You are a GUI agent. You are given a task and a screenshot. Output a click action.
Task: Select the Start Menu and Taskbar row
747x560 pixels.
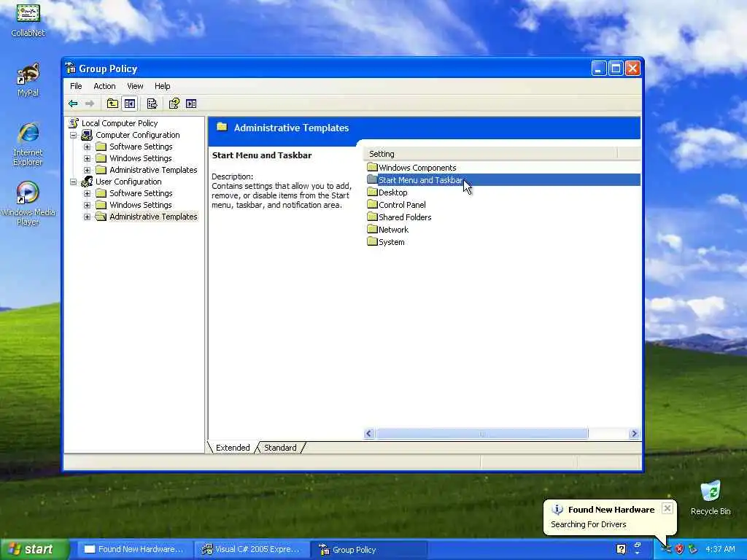(x=503, y=180)
